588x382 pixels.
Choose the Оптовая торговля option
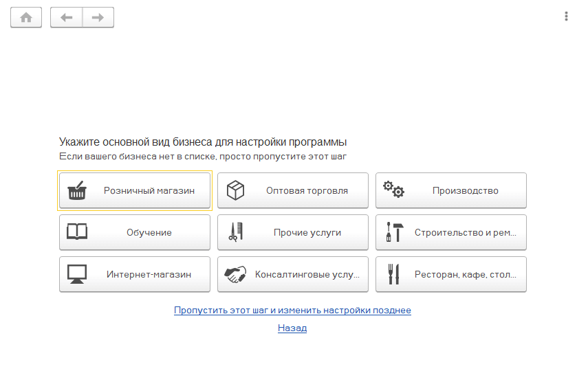click(x=293, y=190)
